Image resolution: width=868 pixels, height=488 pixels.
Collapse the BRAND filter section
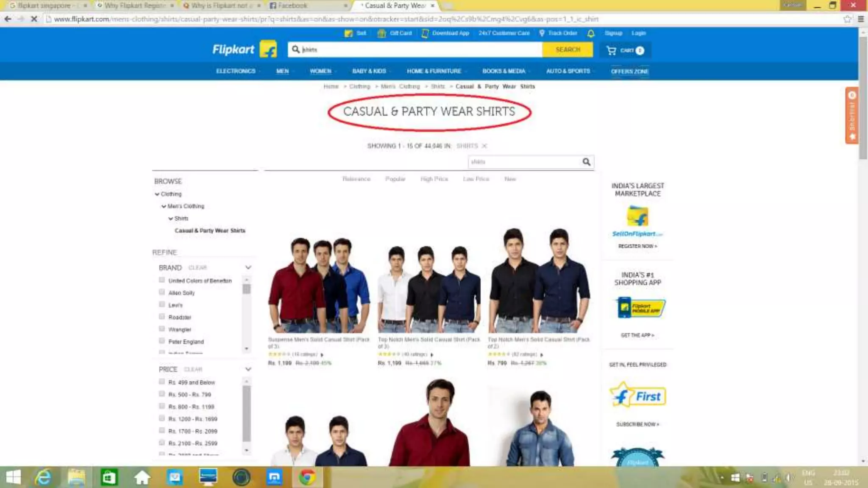tap(248, 267)
